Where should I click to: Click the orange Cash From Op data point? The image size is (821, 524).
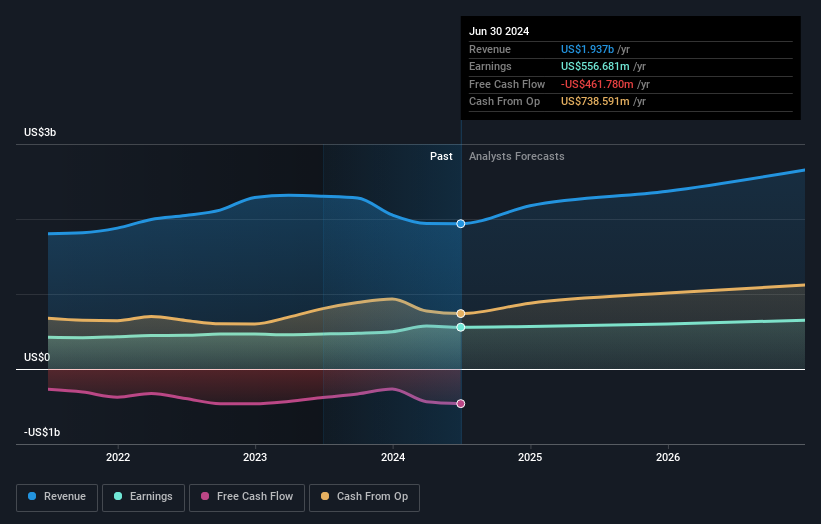click(461, 314)
